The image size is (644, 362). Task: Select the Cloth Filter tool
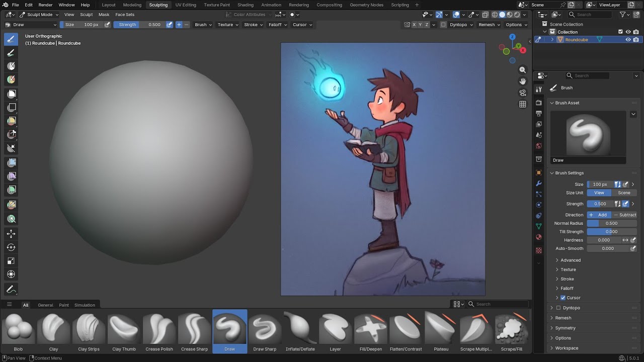[x=11, y=176]
